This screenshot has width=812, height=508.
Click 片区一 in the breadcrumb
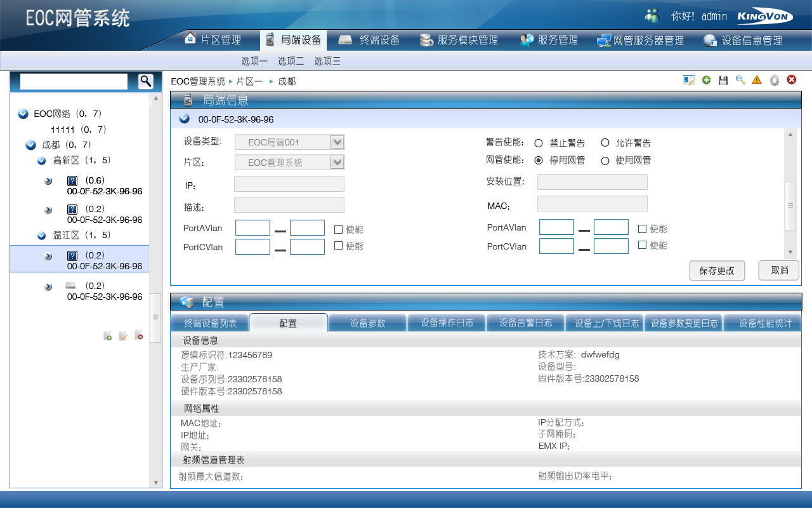point(249,81)
